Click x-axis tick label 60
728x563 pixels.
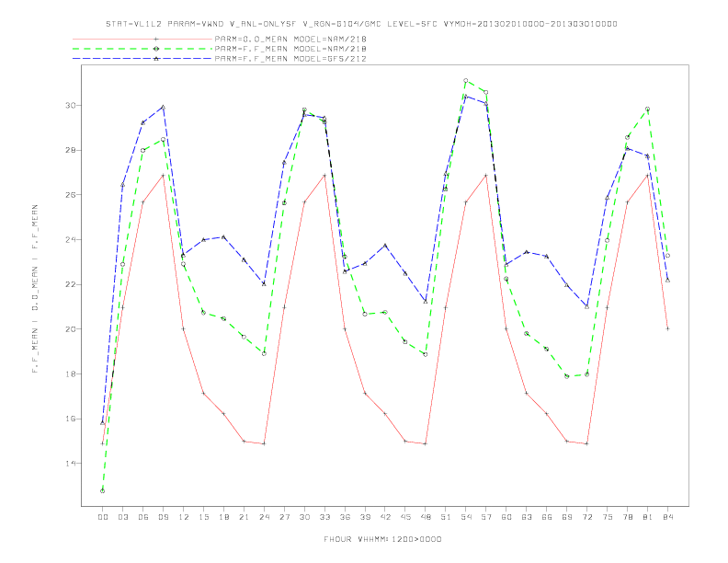tap(506, 517)
